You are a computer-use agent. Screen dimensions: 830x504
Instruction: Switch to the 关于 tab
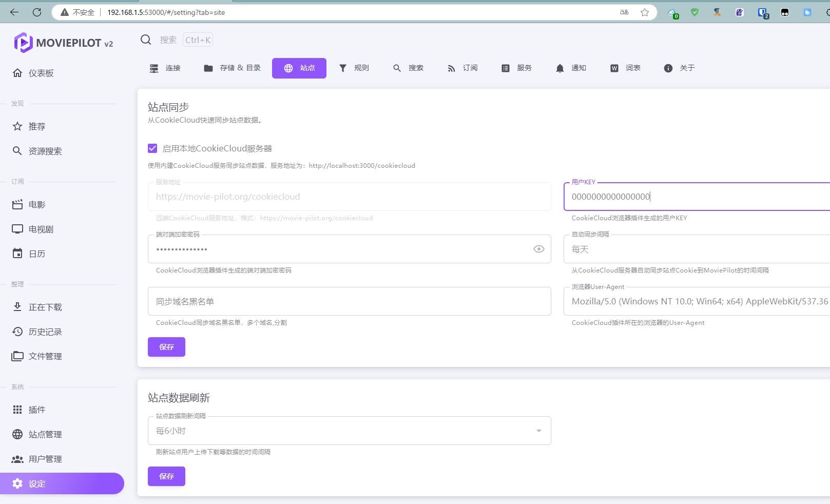pyautogui.click(x=680, y=68)
